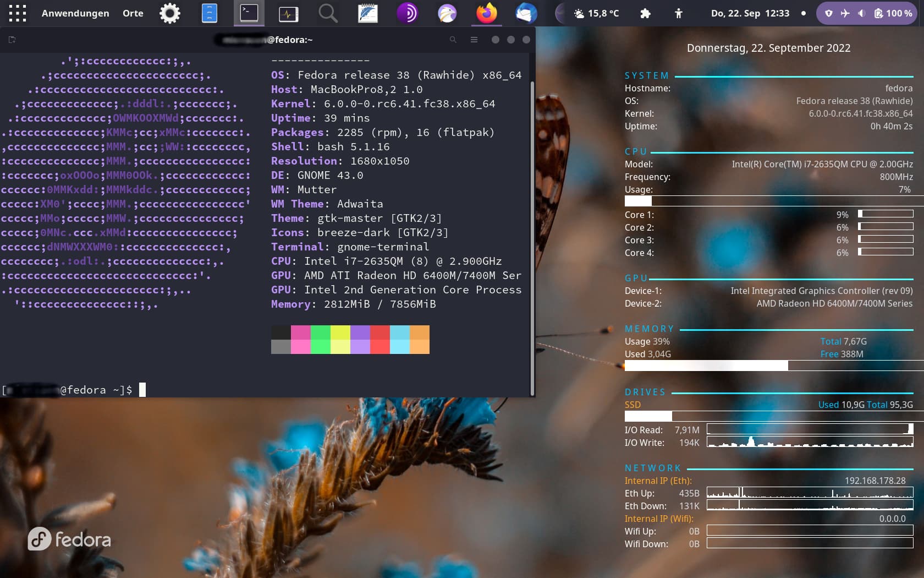Click the magnifier search launcher
This screenshot has height=578, width=924.
pyautogui.click(x=328, y=13)
